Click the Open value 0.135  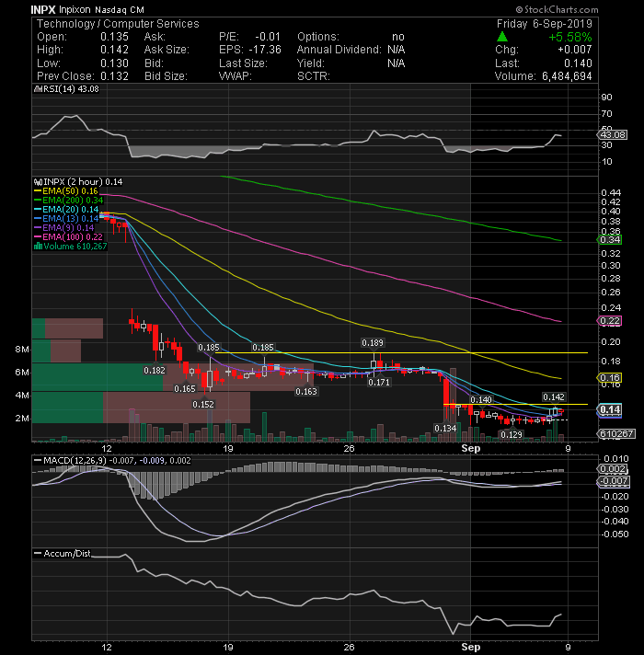(x=114, y=37)
